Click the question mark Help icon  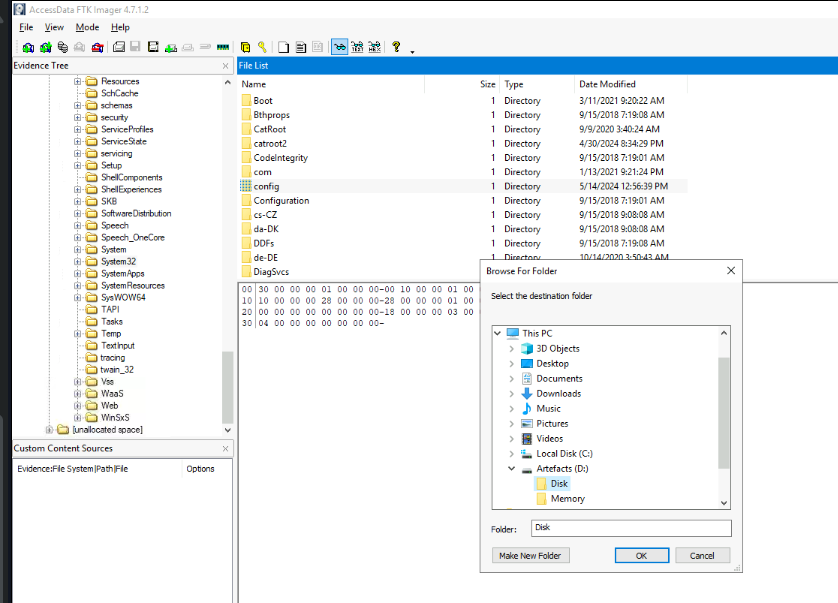pos(396,47)
